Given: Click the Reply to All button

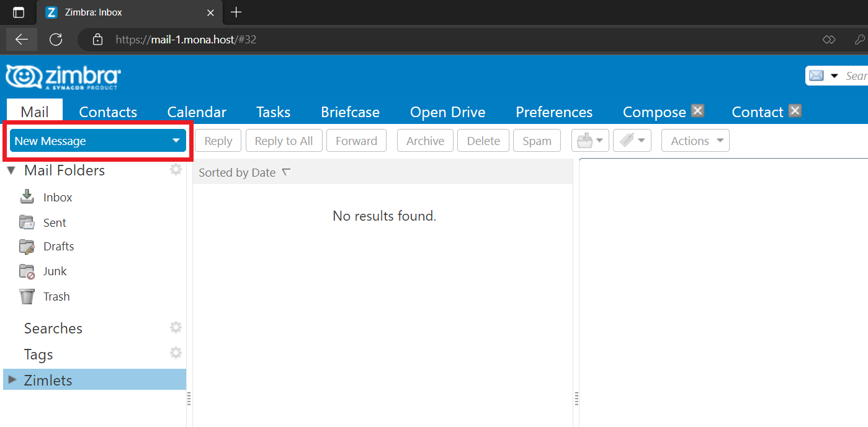Looking at the screenshot, I should point(284,141).
